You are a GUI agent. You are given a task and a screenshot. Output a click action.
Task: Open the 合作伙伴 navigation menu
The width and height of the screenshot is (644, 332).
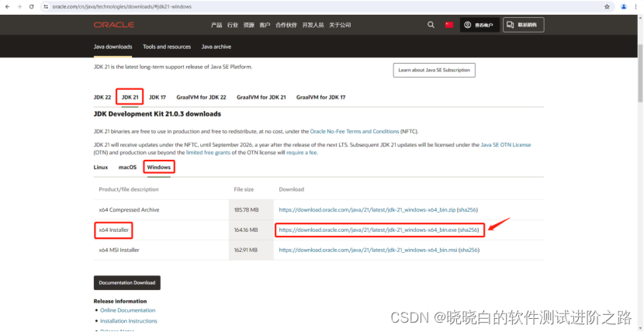click(286, 25)
